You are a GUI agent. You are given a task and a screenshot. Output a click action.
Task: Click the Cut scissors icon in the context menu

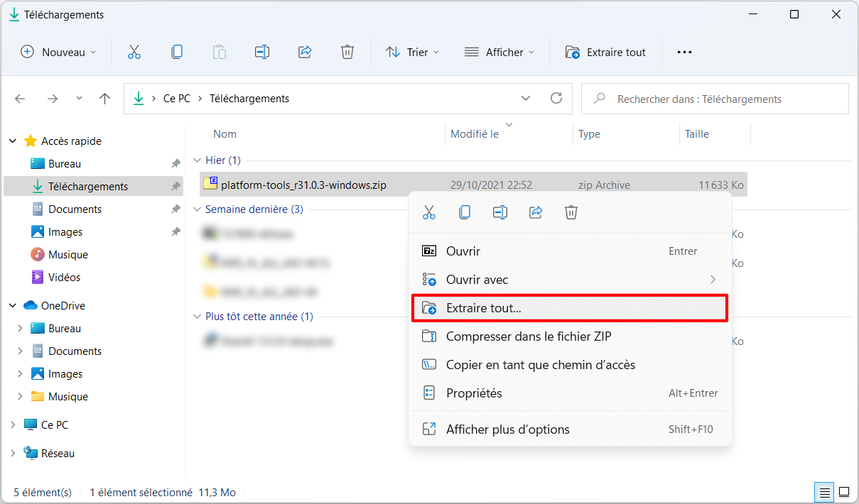click(x=429, y=212)
